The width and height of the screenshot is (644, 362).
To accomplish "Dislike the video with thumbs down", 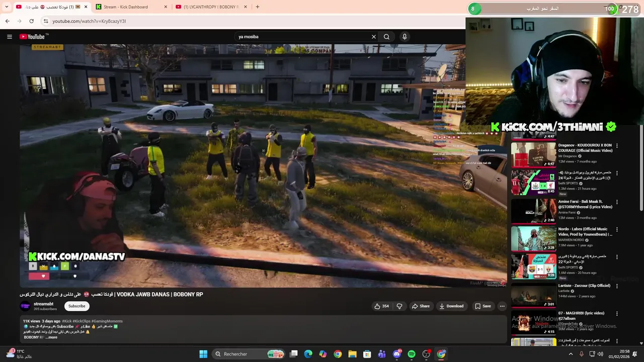I will pos(399,306).
